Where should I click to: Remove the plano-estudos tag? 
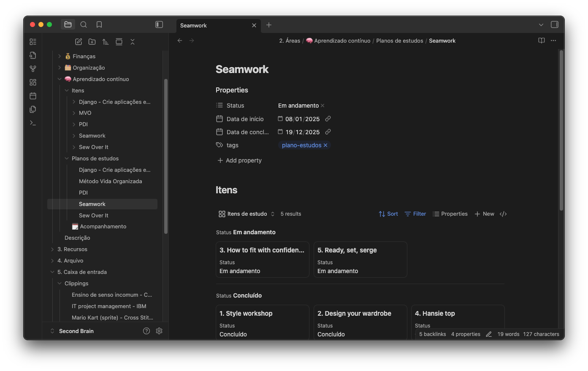(x=325, y=145)
